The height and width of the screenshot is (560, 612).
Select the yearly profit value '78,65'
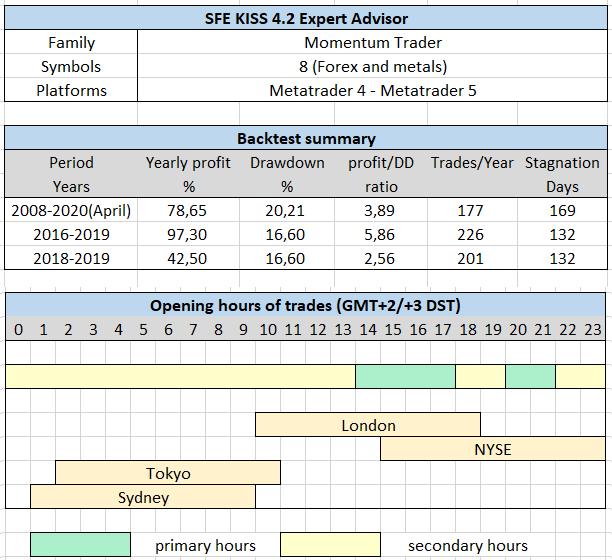click(x=189, y=210)
